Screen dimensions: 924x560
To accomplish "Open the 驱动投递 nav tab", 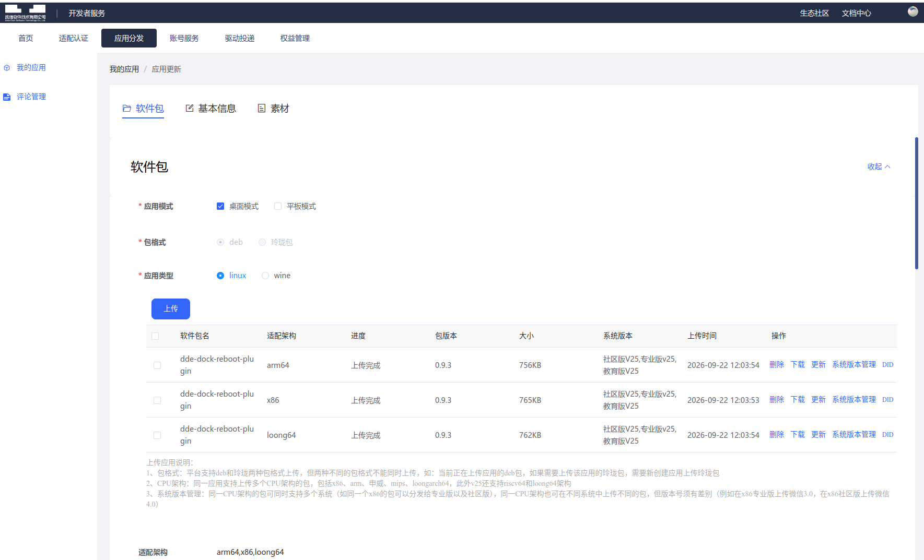I will [x=240, y=38].
